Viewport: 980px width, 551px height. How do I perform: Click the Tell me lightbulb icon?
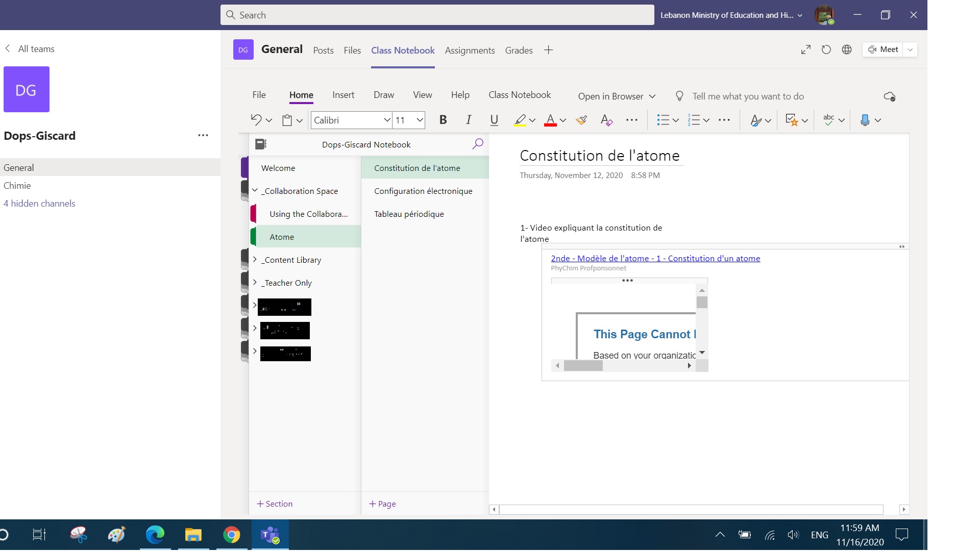(679, 96)
